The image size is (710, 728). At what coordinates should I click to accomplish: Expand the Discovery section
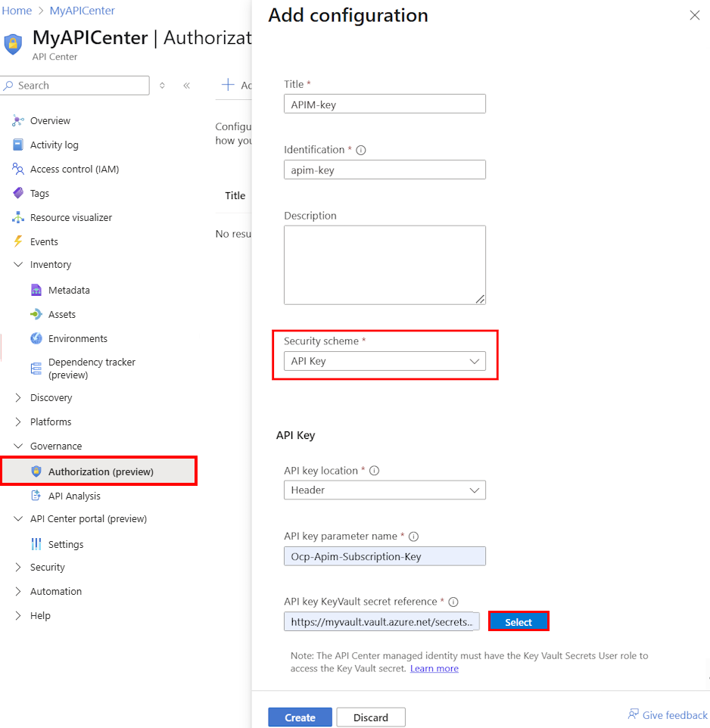click(x=17, y=397)
